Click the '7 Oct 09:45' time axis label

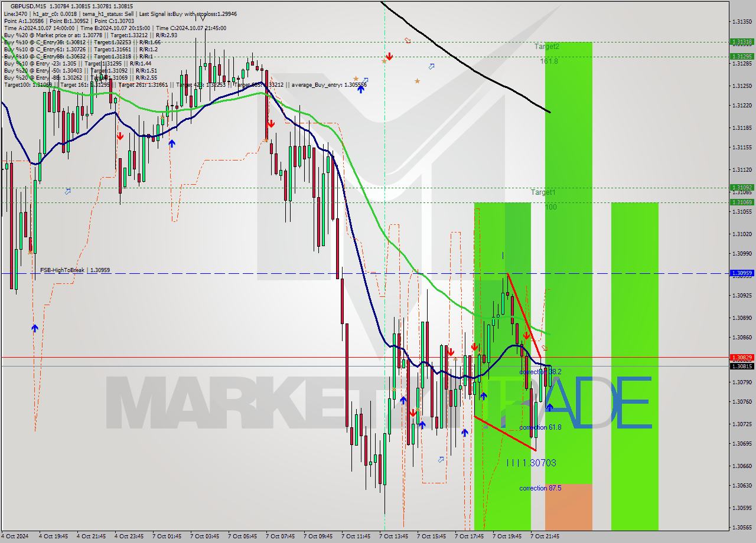point(318,537)
